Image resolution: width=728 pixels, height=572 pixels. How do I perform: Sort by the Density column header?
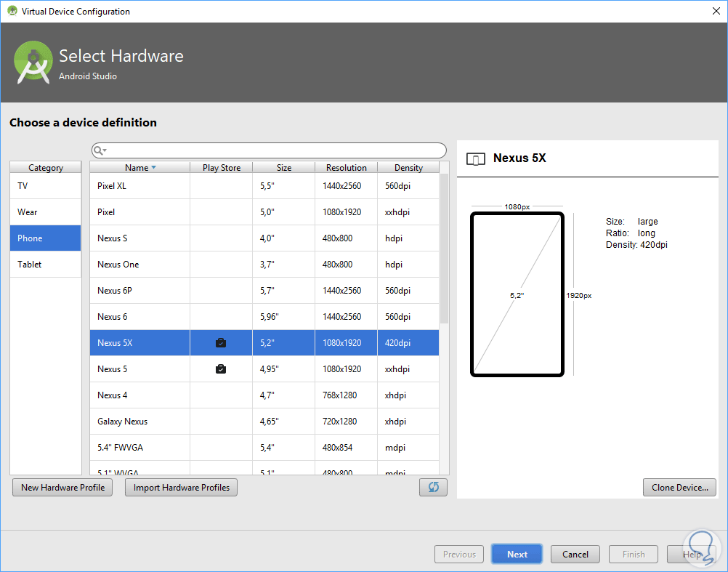coord(408,168)
